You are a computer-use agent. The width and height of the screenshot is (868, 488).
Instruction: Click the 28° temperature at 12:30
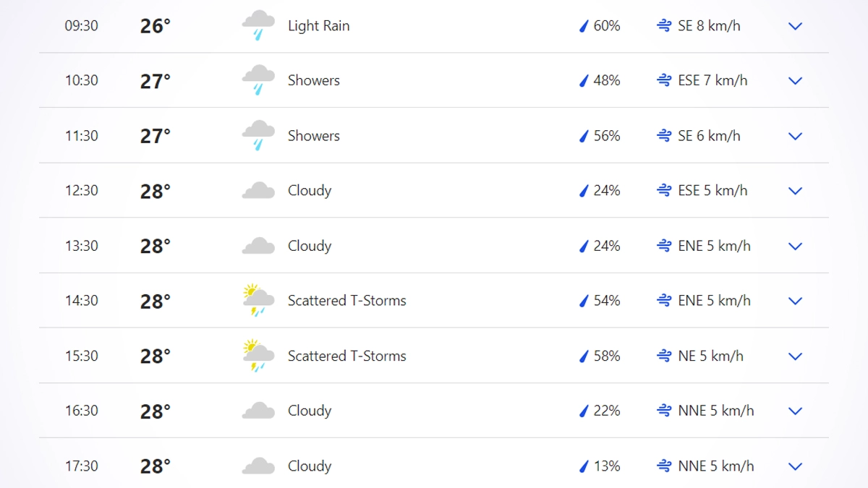tap(156, 192)
